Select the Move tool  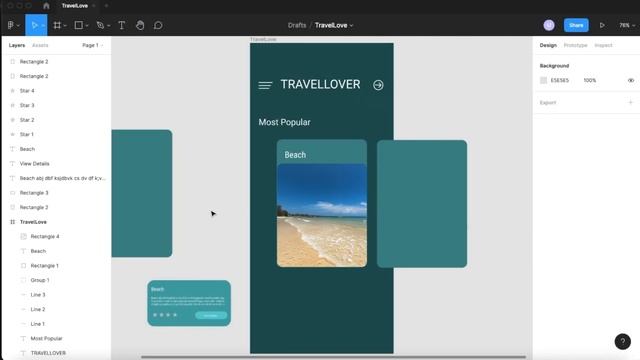(34, 25)
